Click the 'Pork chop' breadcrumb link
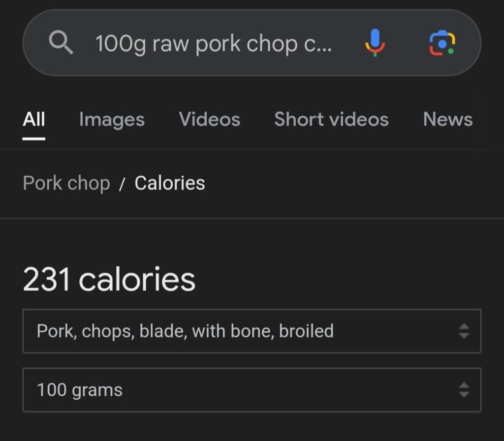This screenshot has width=504, height=441. coord(66,183)
